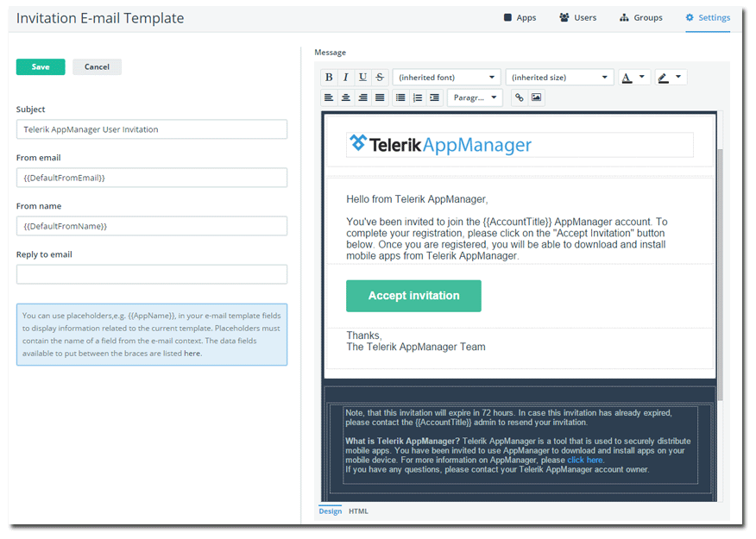Open the placeholder fields list via 'here' link
Screen dimensions: 756x539
tap(192, 352)
